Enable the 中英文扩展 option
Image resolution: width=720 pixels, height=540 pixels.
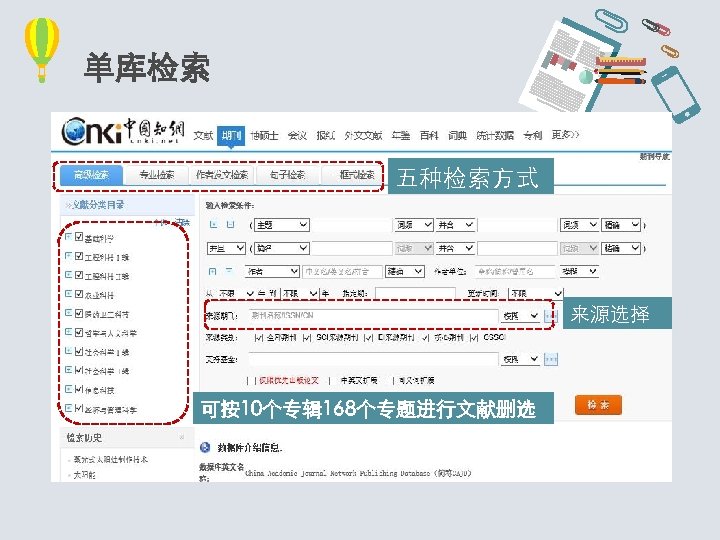[332, 381]
